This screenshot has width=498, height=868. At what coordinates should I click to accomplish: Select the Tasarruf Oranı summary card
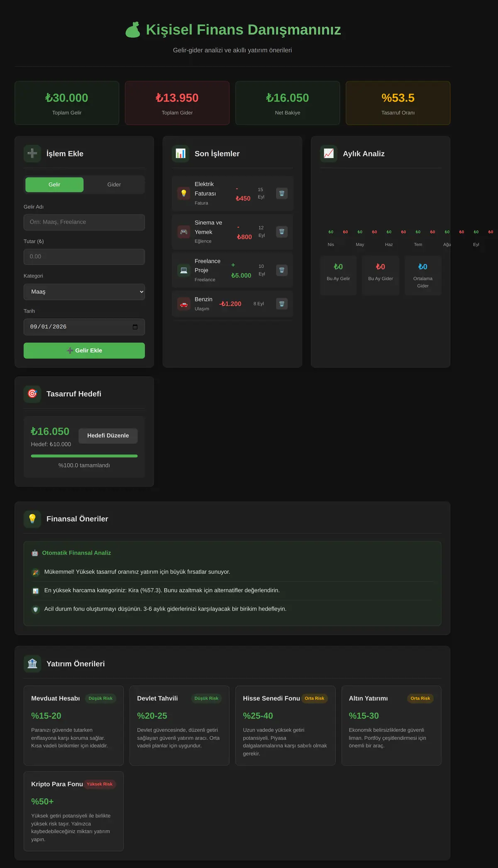398,103
